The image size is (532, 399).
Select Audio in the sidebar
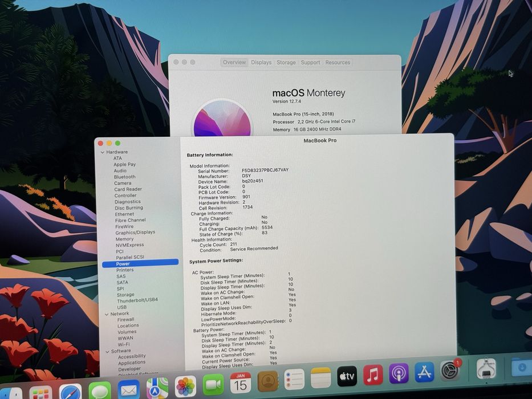pos(120,170)
